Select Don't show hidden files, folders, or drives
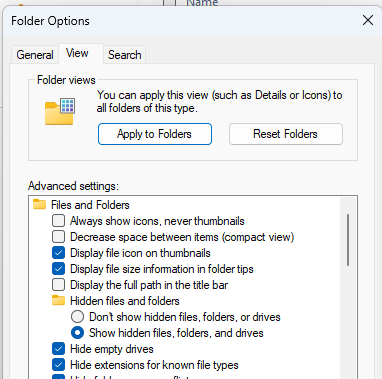Screen dimensions: 382x379 [77, 317]
